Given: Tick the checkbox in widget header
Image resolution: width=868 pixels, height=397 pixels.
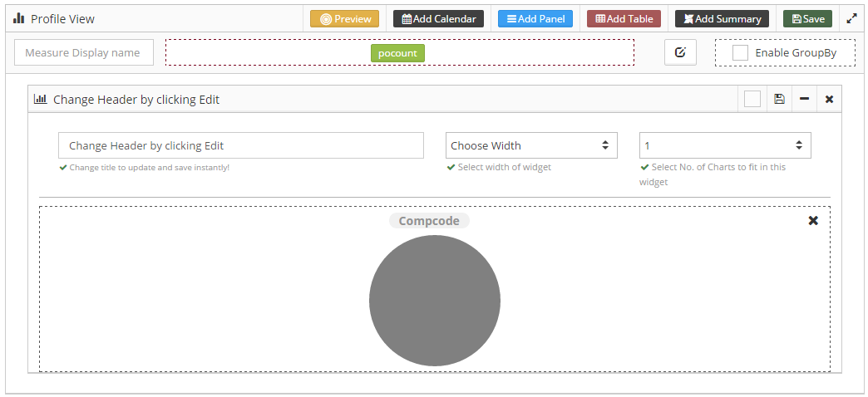Looking at the screenshot, I should point(752,100).
